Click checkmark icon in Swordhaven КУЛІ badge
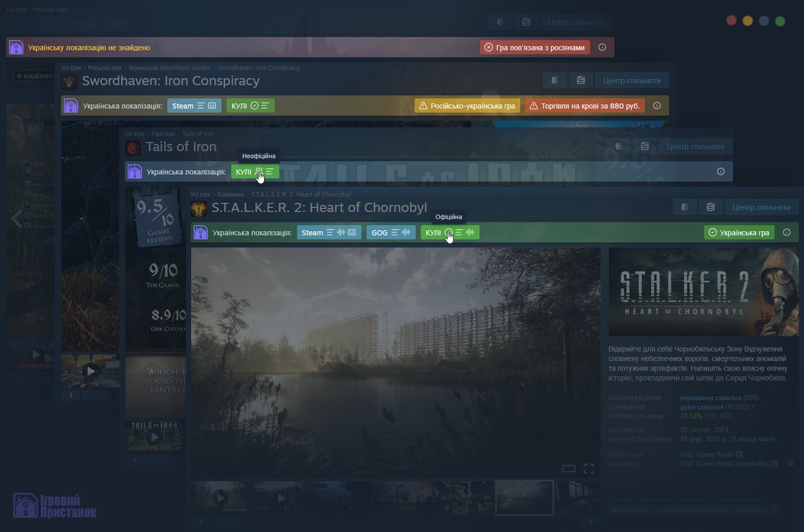Viewport: 804px width, 532px height. [x=254, y=106]
